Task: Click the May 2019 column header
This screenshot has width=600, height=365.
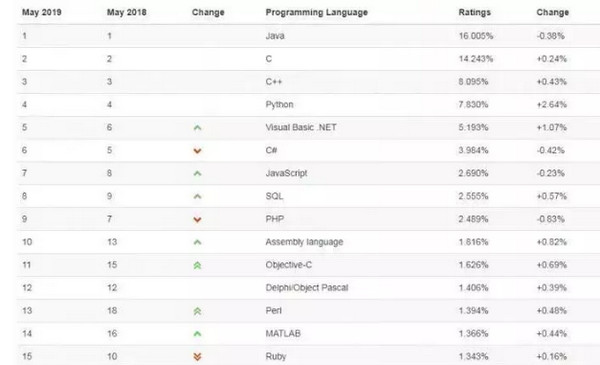Action: [42, 12]
